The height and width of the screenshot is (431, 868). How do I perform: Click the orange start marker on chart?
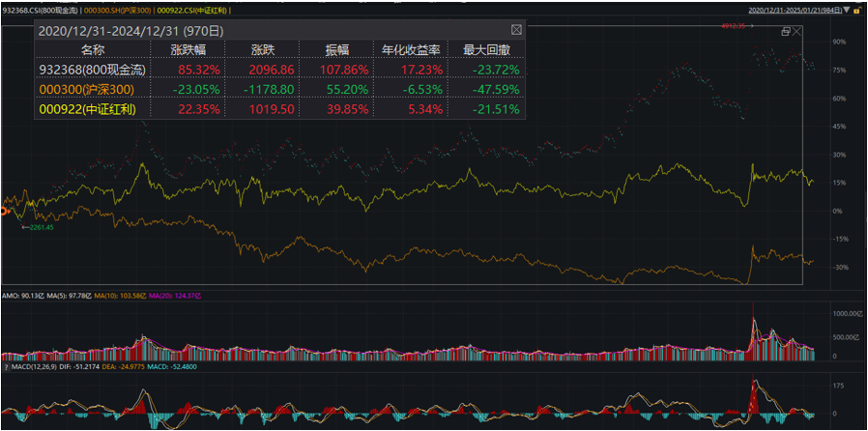click(x=5, y=210)
